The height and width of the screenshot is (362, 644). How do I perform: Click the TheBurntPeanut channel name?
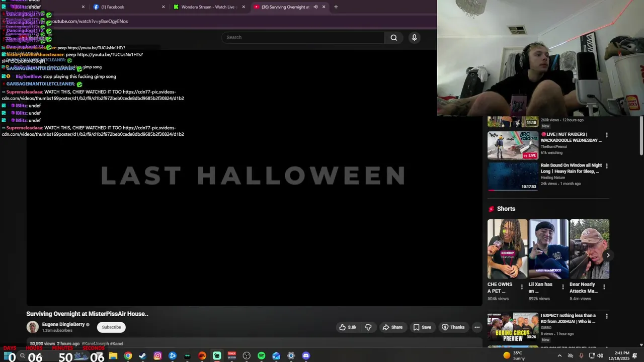pos(554,147)
